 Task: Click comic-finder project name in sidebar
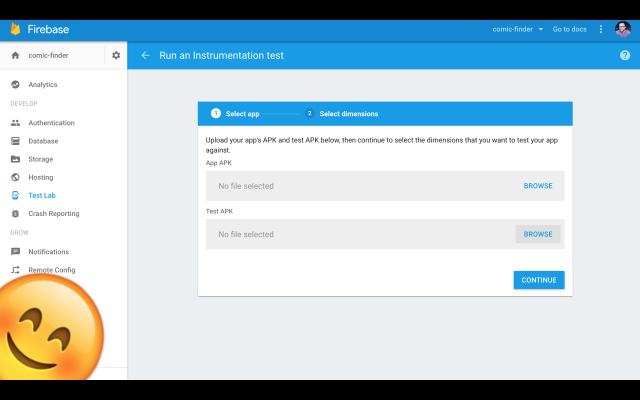point(48,55)
